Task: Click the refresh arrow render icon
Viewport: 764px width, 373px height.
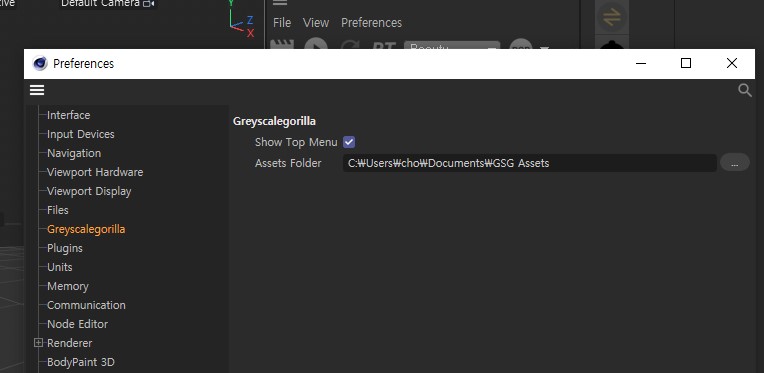Action: (x=349, y=45)
